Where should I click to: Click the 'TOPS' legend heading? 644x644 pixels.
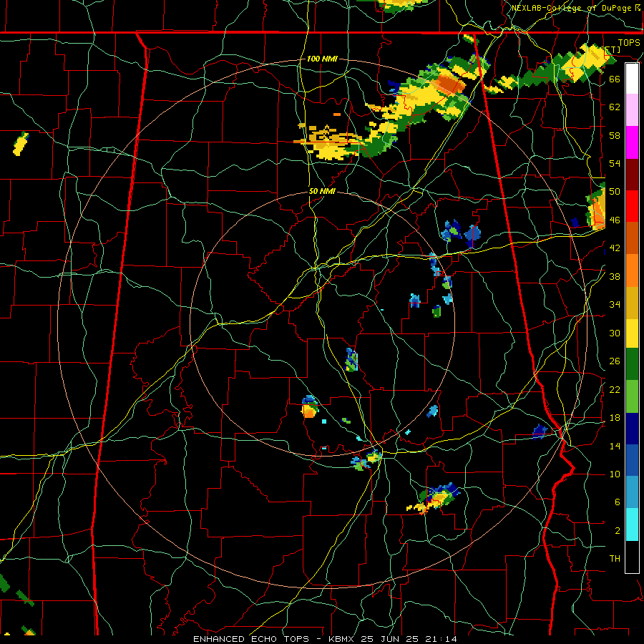pos(629,43)
